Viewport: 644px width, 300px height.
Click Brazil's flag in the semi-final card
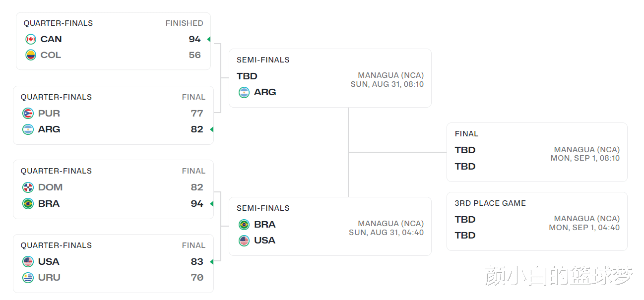(244, 225)
